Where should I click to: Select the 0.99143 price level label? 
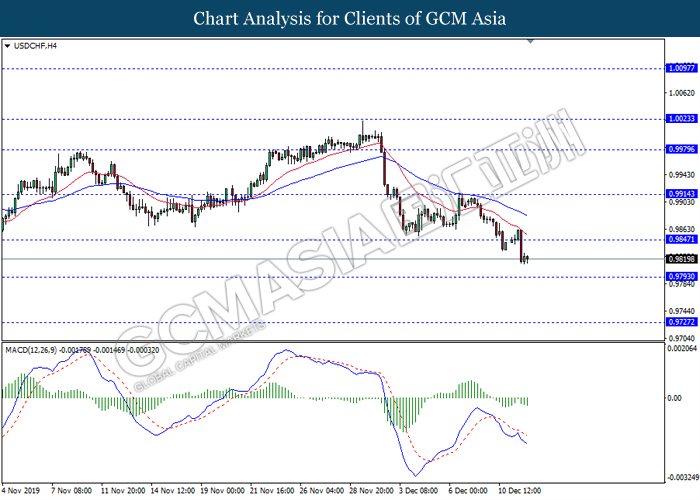click(x=681, y=194)
